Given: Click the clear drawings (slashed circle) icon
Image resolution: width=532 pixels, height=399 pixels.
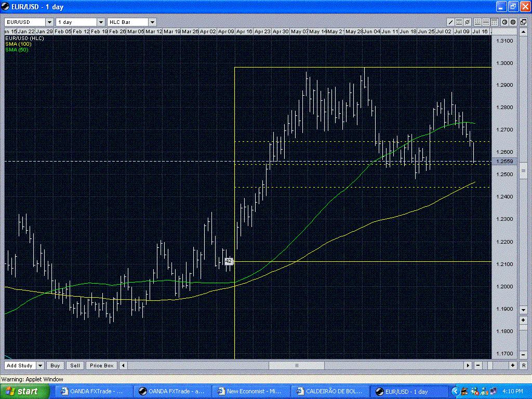Looking at the screenshot, I should (467, 22).
